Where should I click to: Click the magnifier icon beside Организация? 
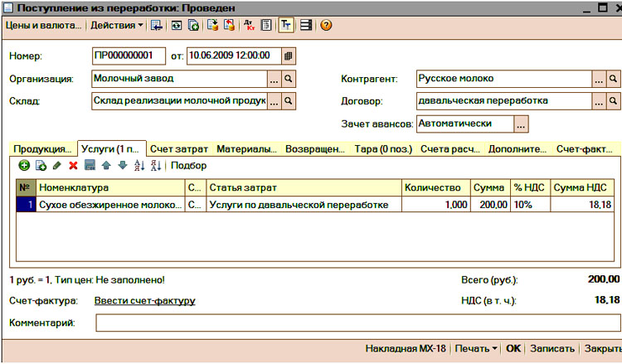[289, 79]
